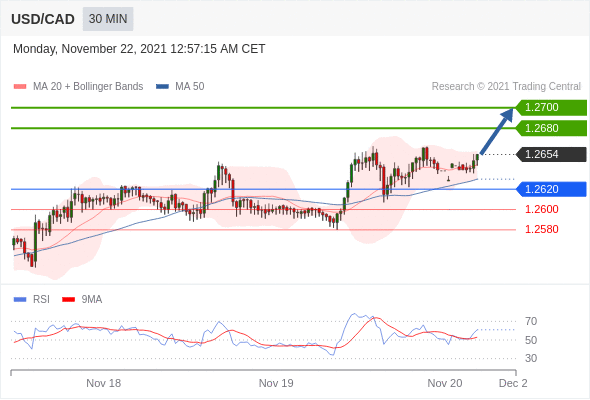The height and width of the screenshot is (400, 590).
Task: Click the MA 20 + Bollinger Bands label
Action: pos(88,87)
